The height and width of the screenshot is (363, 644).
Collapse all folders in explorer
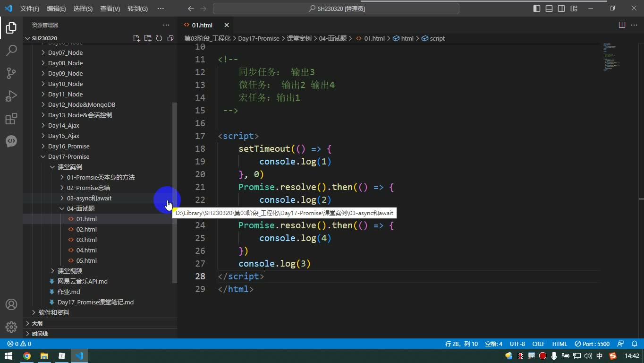[170, 38]
